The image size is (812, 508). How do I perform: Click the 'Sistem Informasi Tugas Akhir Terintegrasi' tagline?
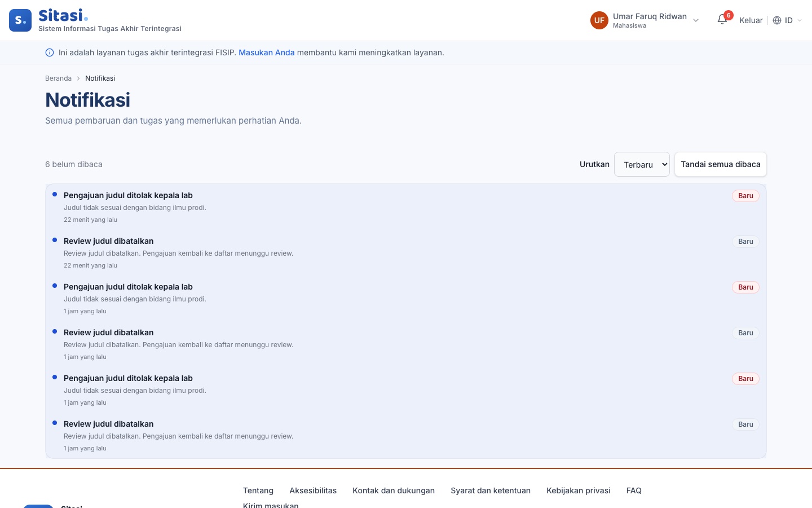coord(110,29)
